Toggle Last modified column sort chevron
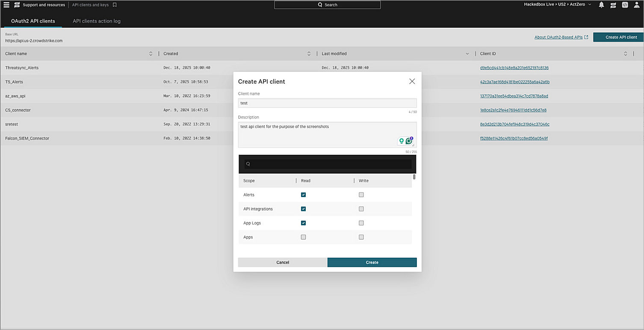This screenshot has height=330, width=644. (x=467, y=54)
